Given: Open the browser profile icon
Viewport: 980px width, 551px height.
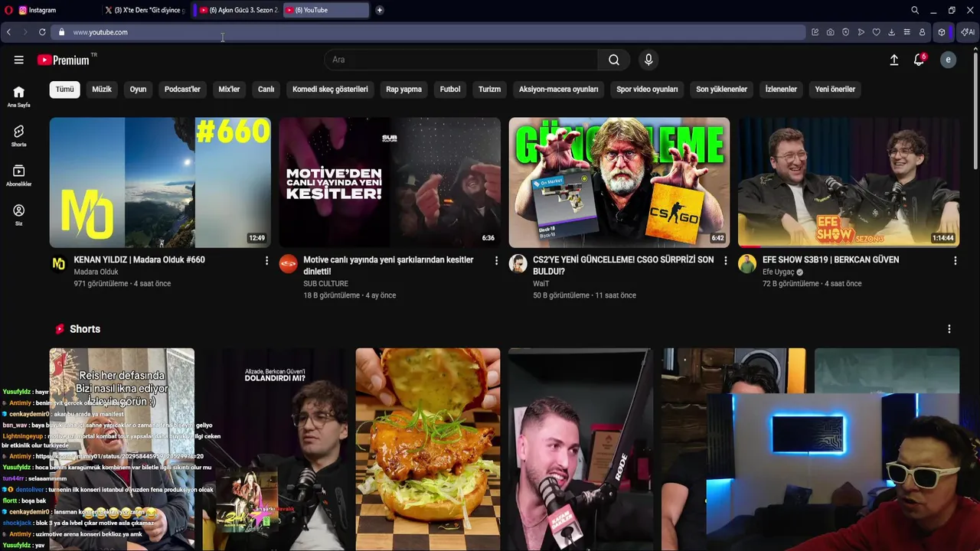Looking at the screenshot, I should point(922,32).
